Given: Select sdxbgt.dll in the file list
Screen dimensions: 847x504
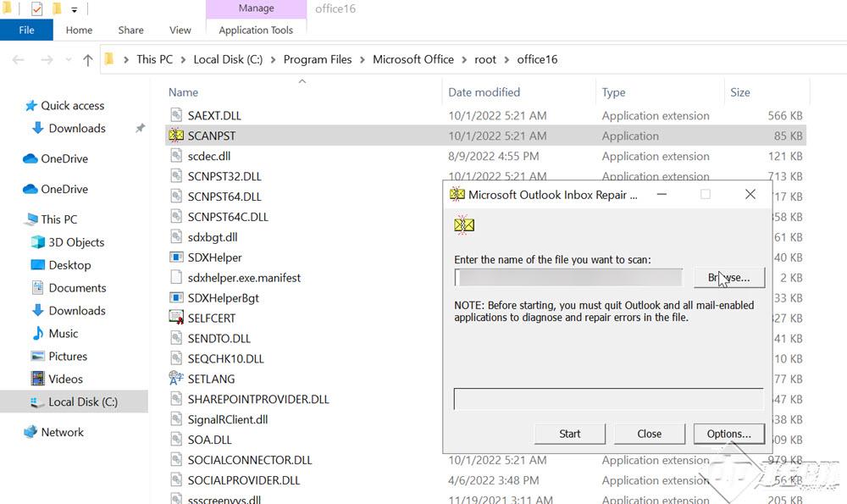Looking at the screenshot, I should coord(213,237).
